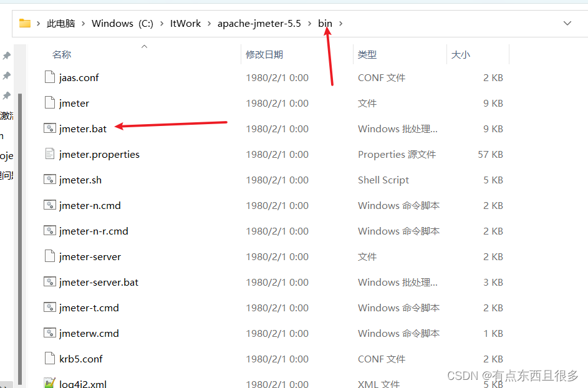The width and height of the screenshot is (588, 388).
Task: Sort by 大小 column header
Action: pyautogui.click(x=461, y=55)
